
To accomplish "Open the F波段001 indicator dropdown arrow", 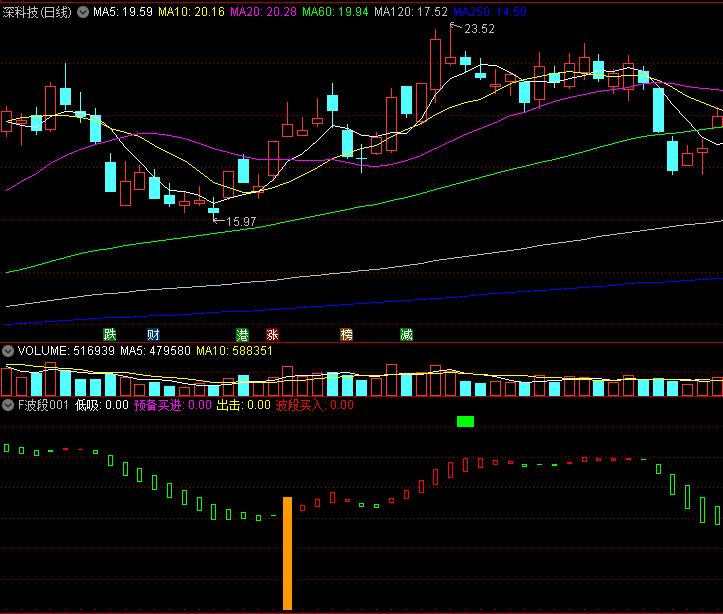I will (x=8, y=405).
